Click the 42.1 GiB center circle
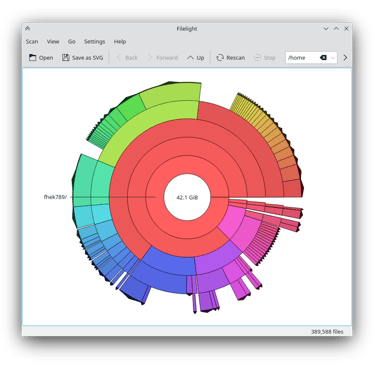Image resolution: width=375 pixels, height=369 pixels. [187, 197]
